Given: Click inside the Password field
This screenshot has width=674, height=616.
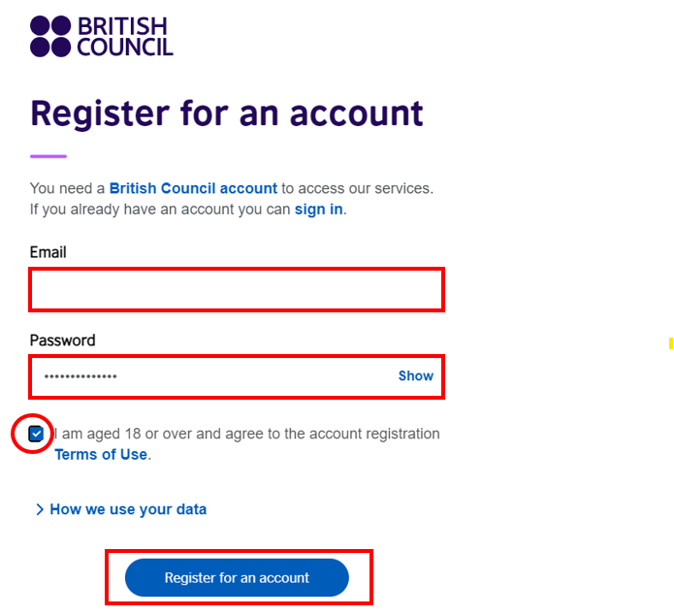Looking at the screenshot, I should click(x=252, y=375).
